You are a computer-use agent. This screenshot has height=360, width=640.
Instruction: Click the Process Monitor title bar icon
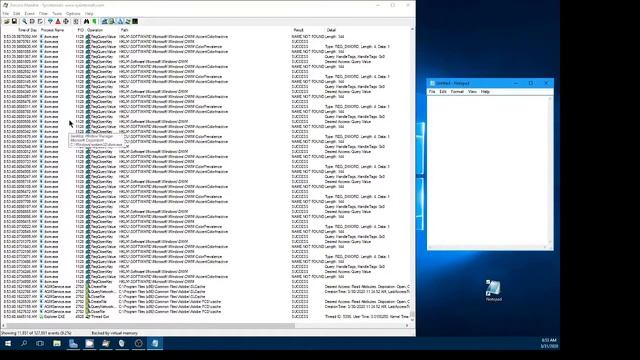pyautogui.click(x=5, y=5)
